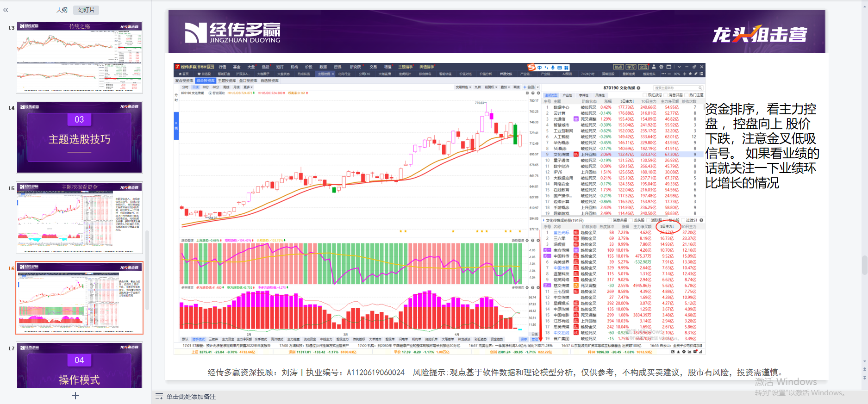Open the settings gear in stock title bar
868x404 pixels.
click(661, 67)
